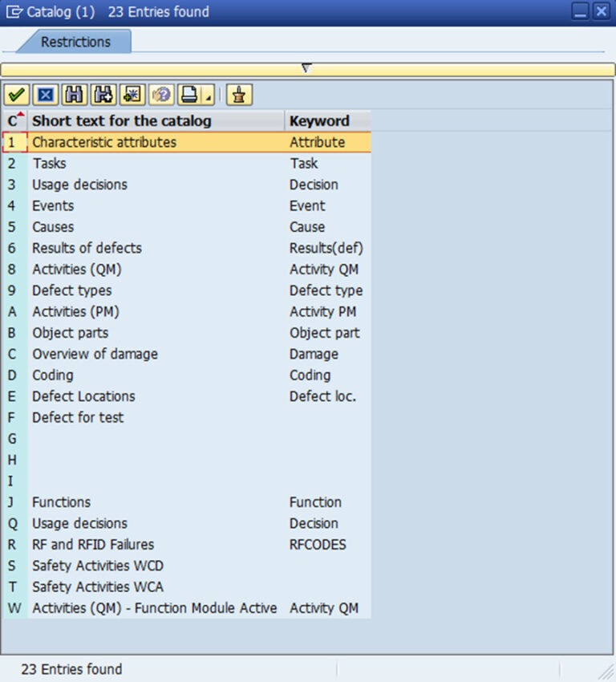The width and height of the screenshot is (616, 682).
Task: Select the 'Defect types' row
Action: pos(187,290)
